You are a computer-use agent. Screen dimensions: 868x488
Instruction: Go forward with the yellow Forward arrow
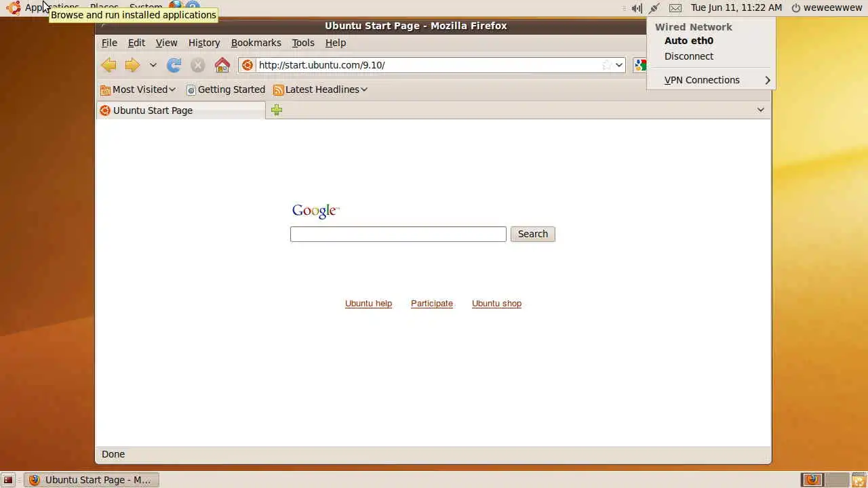pyautogui.click(x=132, y=65)
